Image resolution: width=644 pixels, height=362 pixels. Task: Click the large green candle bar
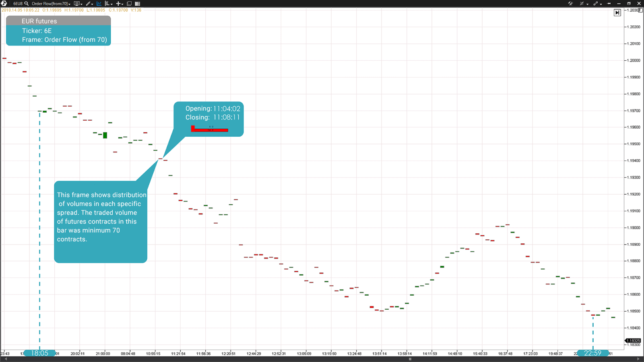tap(105, 135)
